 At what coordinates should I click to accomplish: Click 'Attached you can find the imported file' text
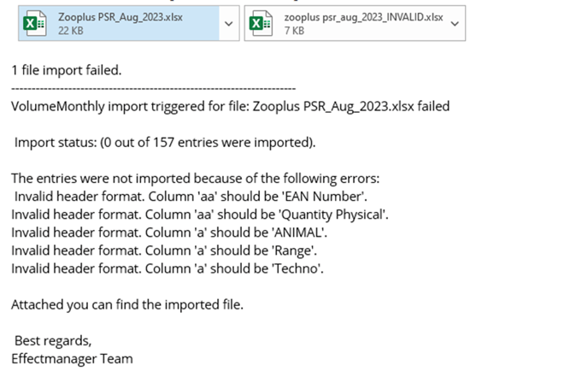coord(127,304)
